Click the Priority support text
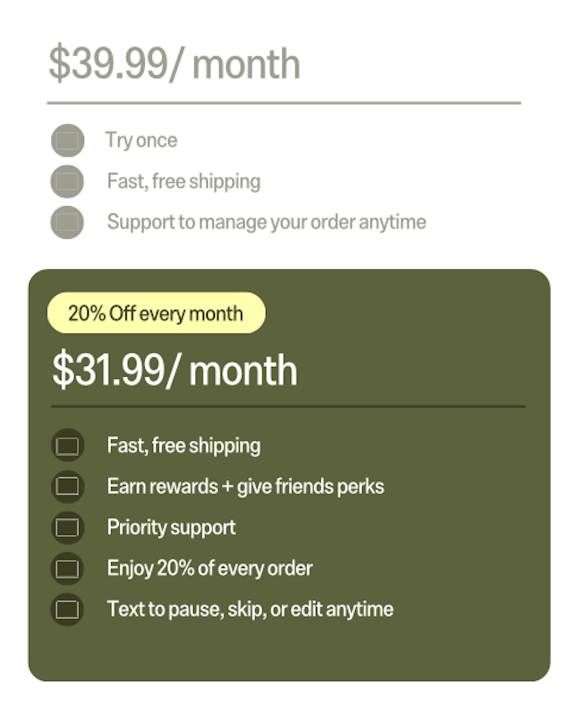Viewport: 583px width, 728px height. 171,527
